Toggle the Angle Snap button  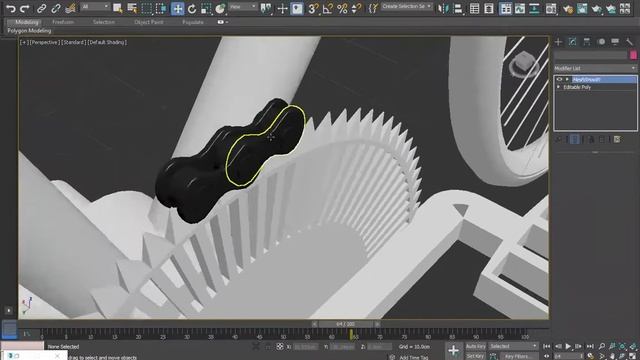coord(328,8)
